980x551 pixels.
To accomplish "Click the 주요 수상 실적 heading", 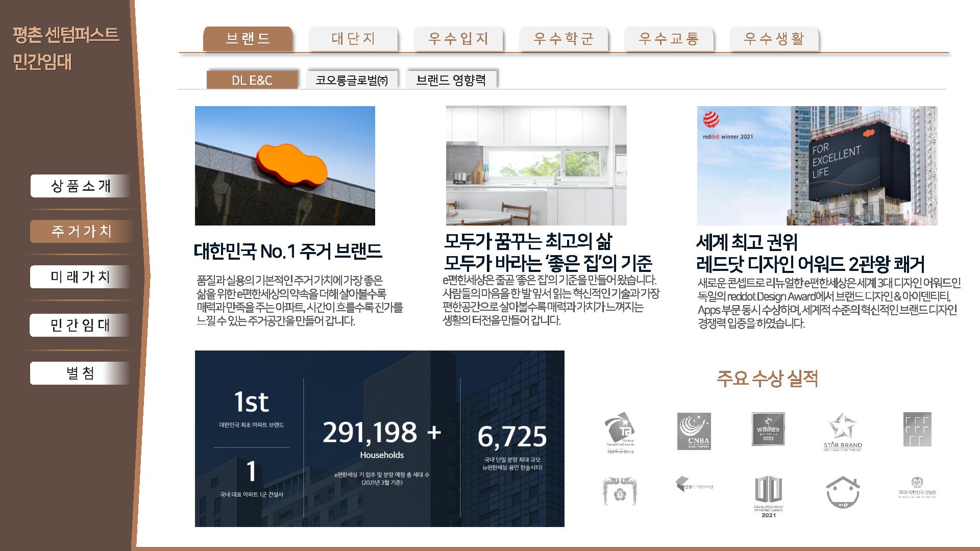I will [768, 379].
